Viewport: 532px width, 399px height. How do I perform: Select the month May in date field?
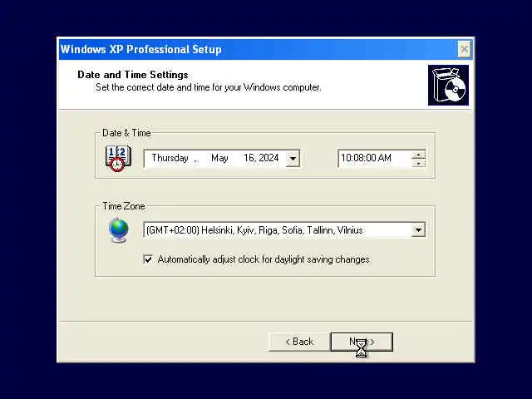click(x=219, y=158)
